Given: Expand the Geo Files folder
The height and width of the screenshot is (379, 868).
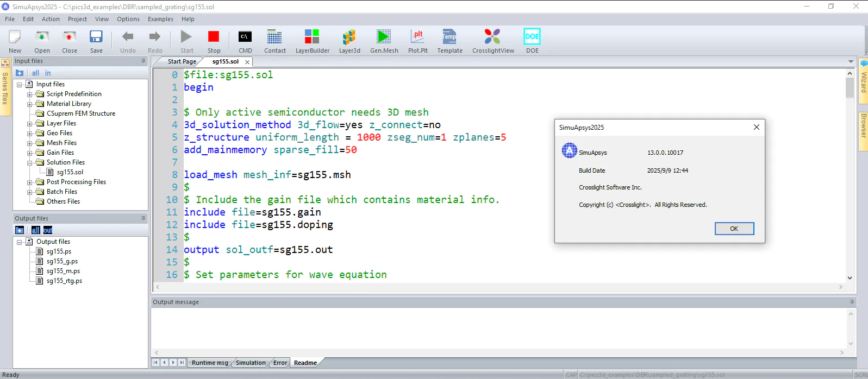Looking at the screenshot, I should [x=30, y=134].
